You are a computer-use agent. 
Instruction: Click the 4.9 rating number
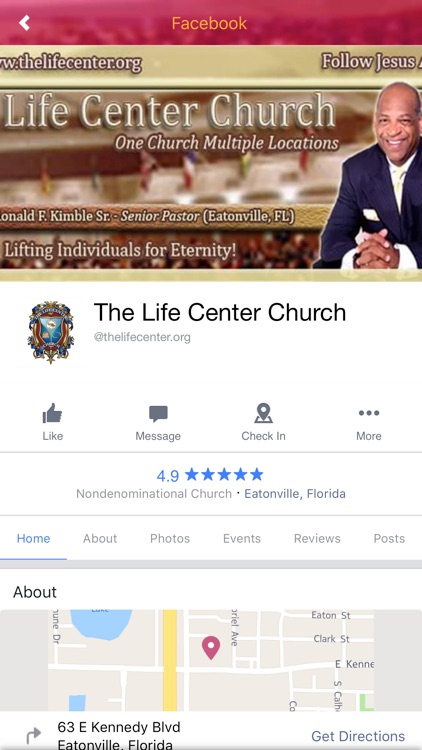coord(168,475)
